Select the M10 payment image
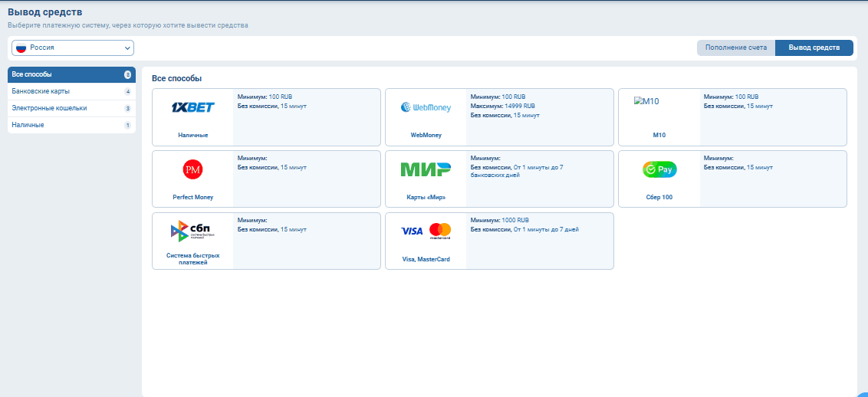The image size is (868, 397). coord(646,101)
